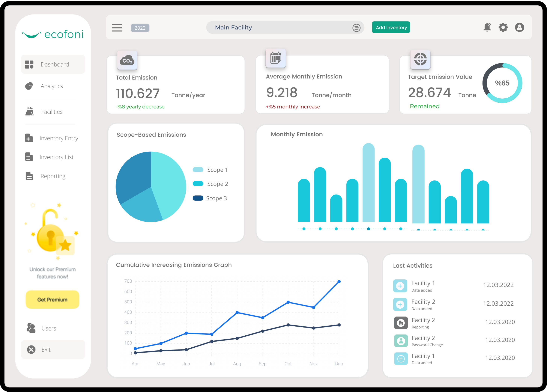The width and height of the screenshot is (547, 392).
Task: Open Inventory Entry in sidebar
Action: (x=59, y=138)
